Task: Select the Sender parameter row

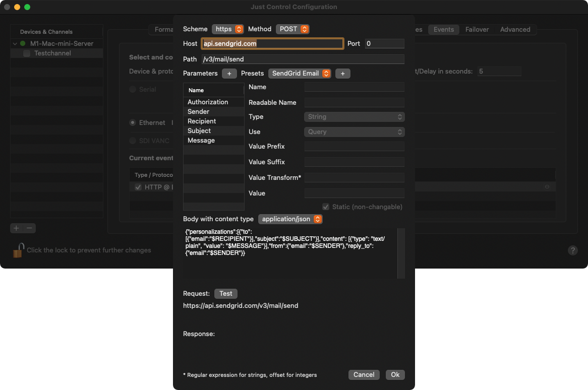Action: coord(214,112)
